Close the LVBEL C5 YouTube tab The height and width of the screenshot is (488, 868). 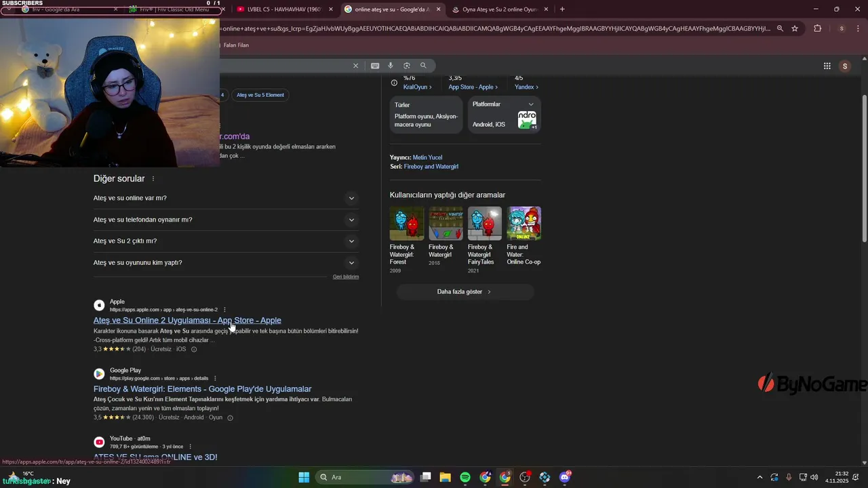coord(331,9)
